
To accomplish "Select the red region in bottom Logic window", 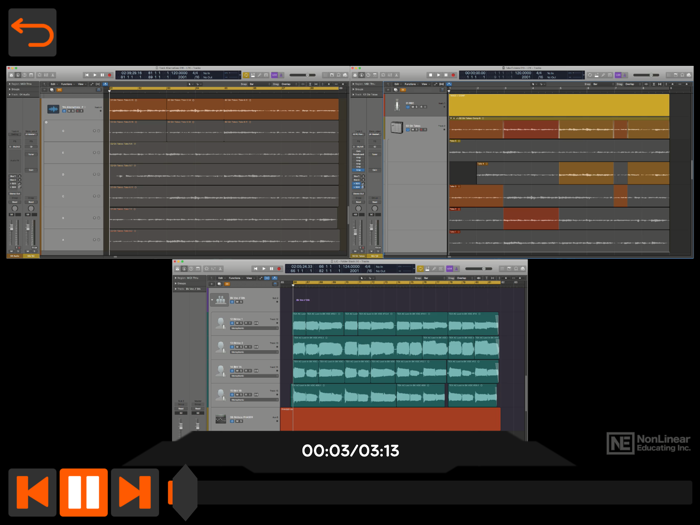I will coord(391,419).
